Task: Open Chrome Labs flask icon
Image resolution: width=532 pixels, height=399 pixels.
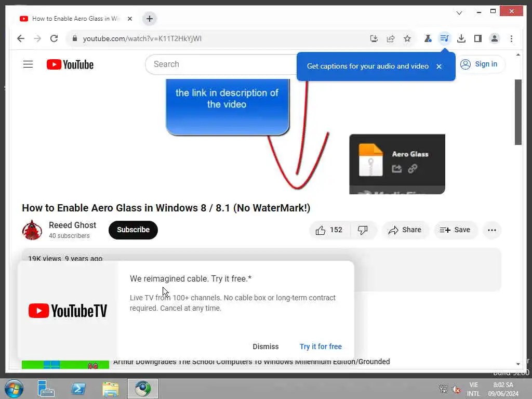Action: click(428, 38)
